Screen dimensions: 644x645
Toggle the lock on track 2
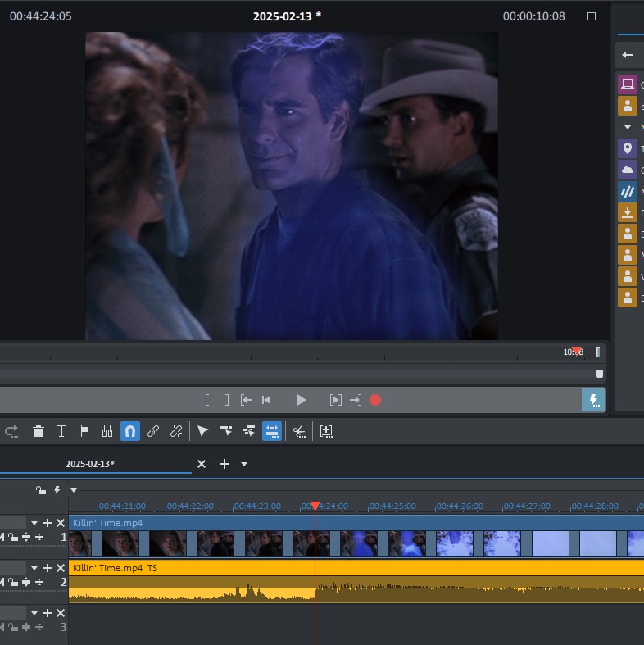(x=14, y=582)
